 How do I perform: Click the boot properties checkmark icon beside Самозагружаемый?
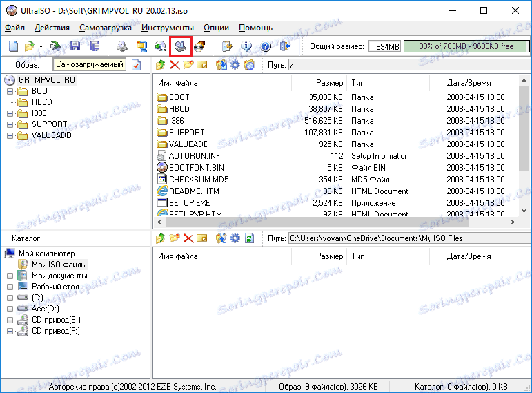137,65
